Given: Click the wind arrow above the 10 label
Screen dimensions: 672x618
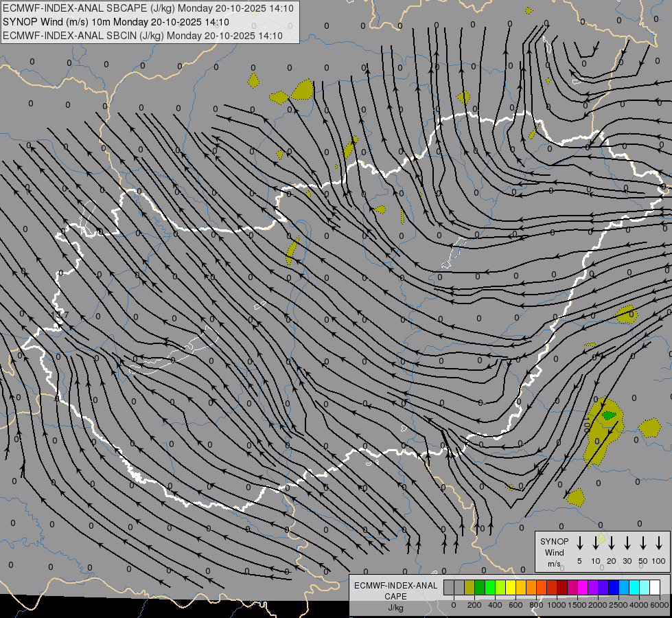Looking at the screenshot, I should [x=596, y=542].
